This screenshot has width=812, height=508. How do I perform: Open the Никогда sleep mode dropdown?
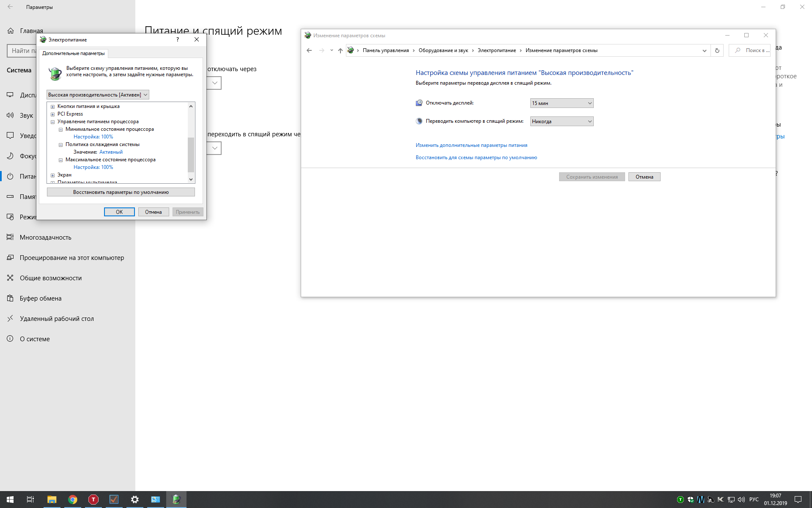click(x=562, y=121)
